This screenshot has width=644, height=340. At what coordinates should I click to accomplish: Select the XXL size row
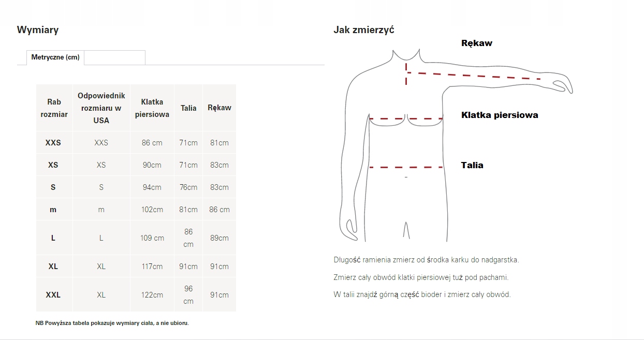(x=54, y=294)
